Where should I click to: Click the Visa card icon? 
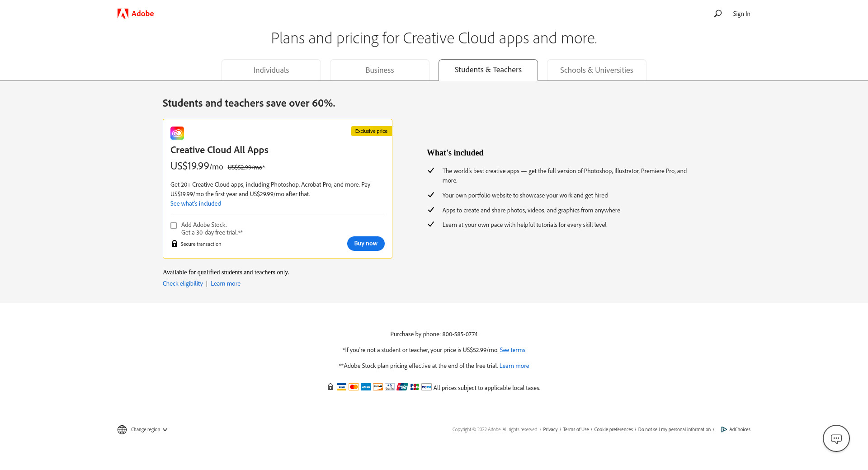click(x=341, y=387)
